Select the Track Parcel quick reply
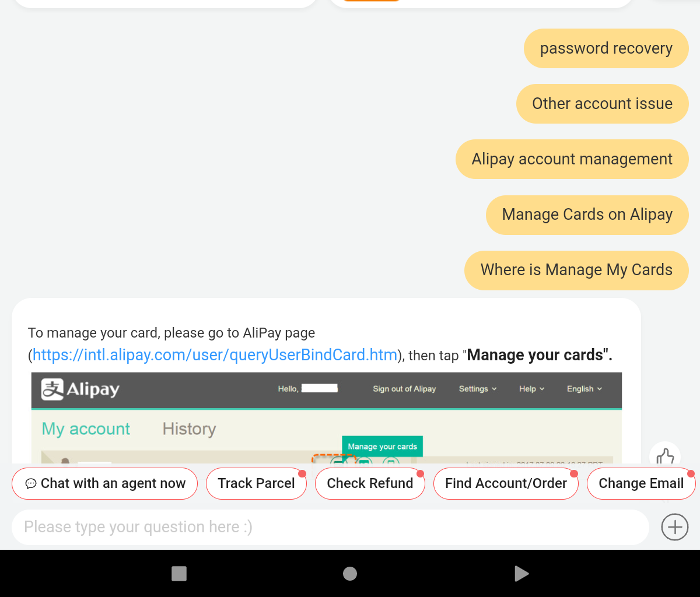The image size is (700, 597). point(256,483)
